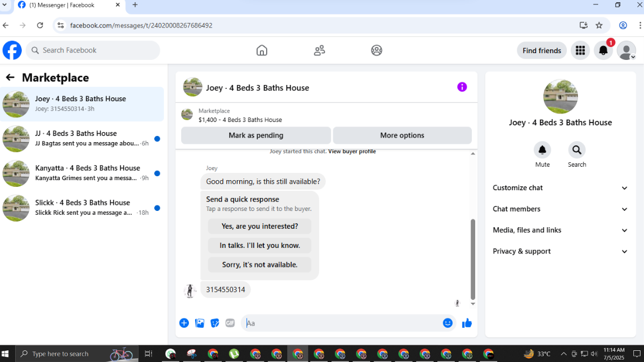Expand Privacy & support section
The height and width of the screenshot is (362, 644).
pos(560,251)
